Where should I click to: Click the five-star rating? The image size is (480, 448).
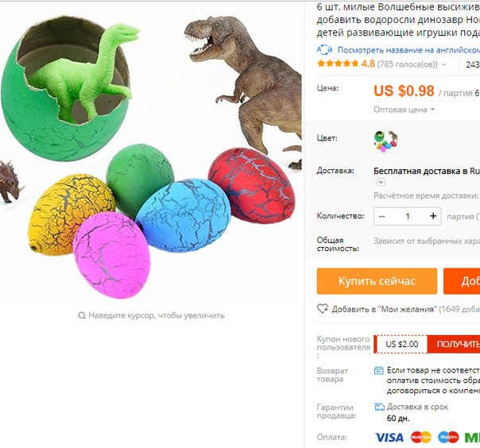coord(338,64)
